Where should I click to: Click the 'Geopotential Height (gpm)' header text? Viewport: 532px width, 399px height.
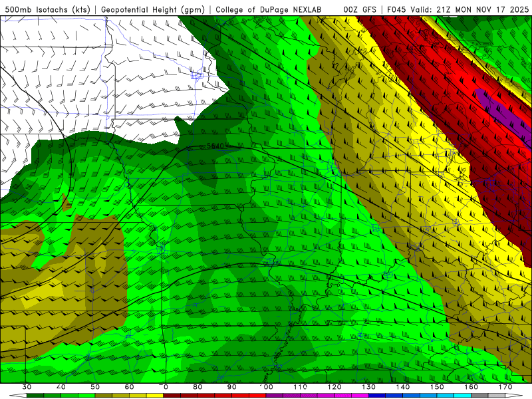pyautogui.click(x=153, y=9)
